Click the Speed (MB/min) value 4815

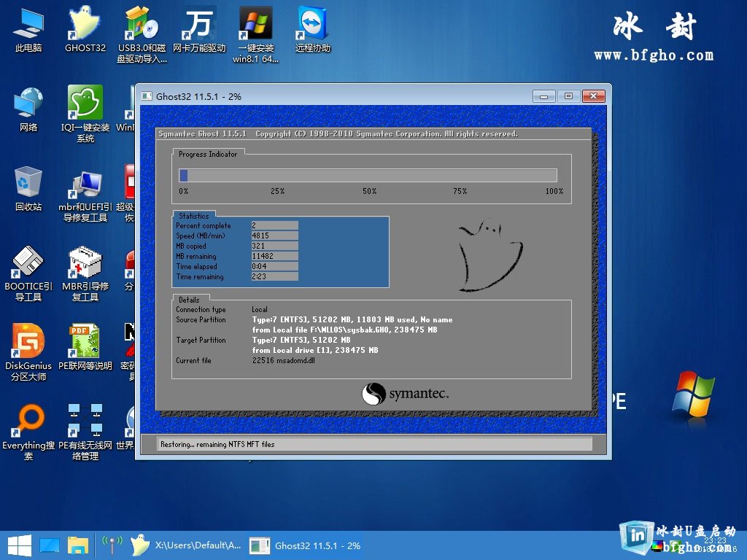point(274,236)
